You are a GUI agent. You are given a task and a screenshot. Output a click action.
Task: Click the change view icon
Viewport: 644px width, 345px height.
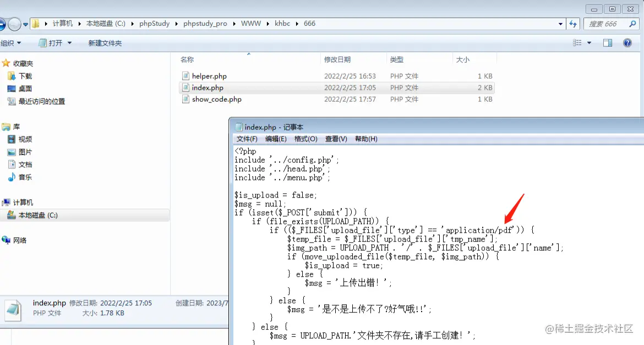577,43
